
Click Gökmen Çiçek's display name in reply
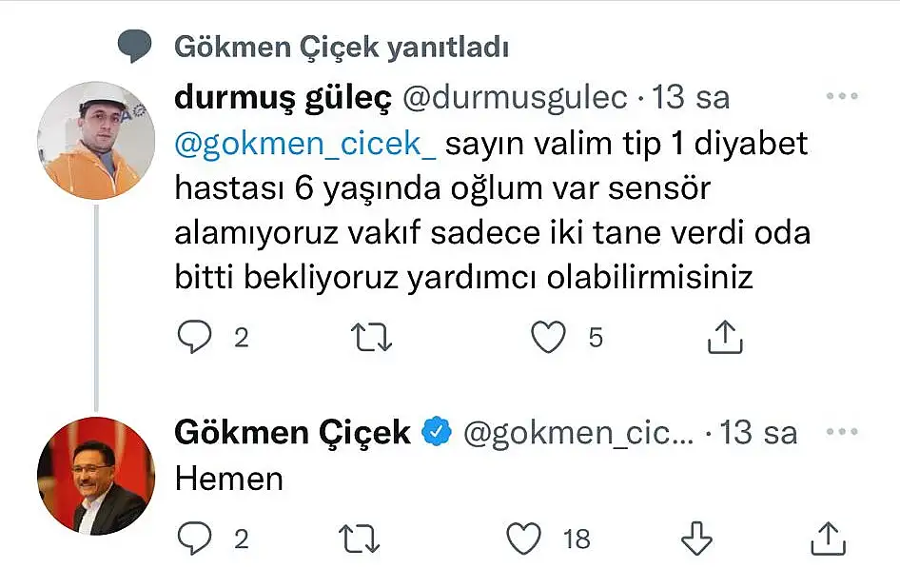[293, 433]
